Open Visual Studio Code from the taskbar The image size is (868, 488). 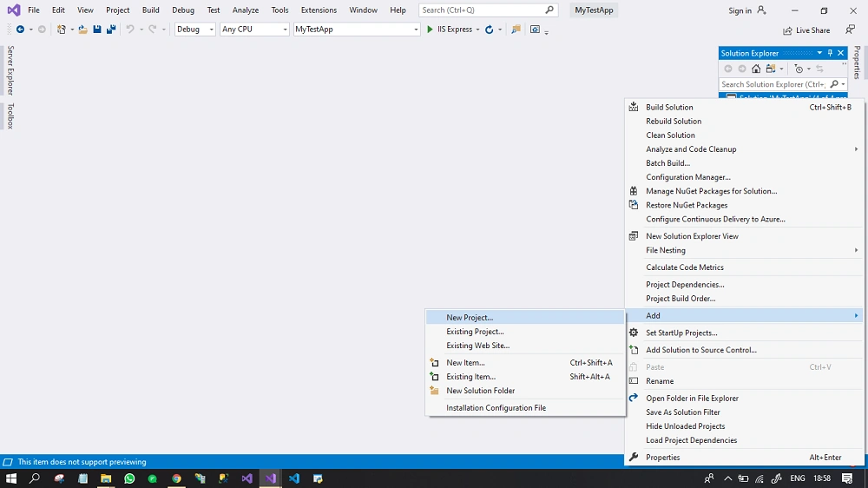pos(294,478)
